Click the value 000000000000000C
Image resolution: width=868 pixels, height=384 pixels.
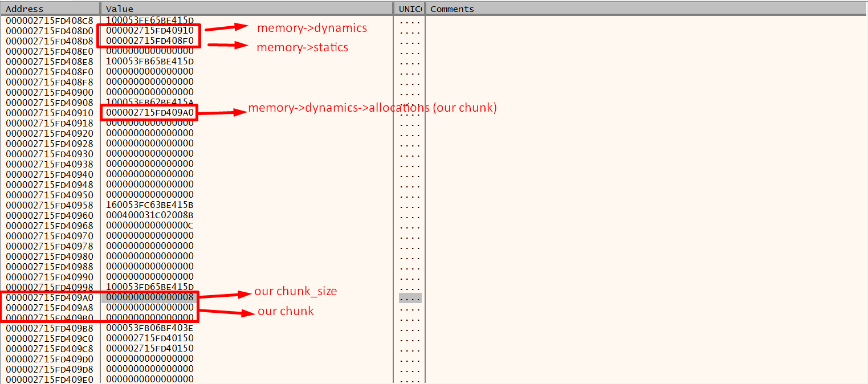click(x=150, y=226)
